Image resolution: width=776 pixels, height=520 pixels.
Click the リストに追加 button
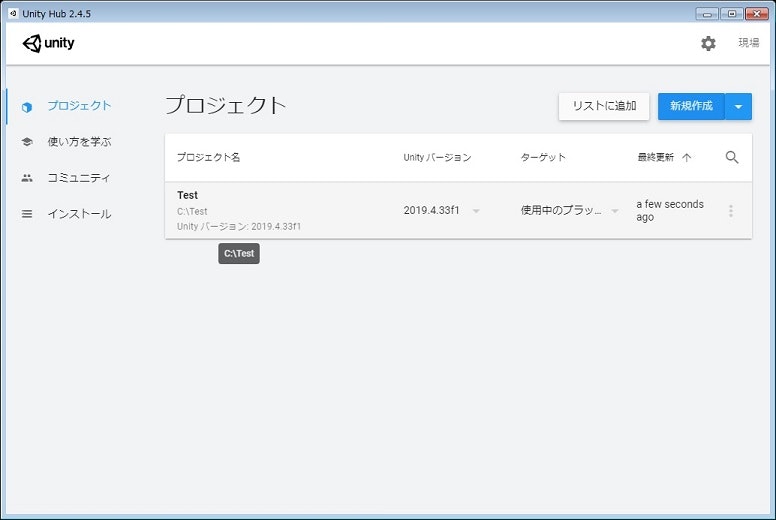click(x=604, y=106)
